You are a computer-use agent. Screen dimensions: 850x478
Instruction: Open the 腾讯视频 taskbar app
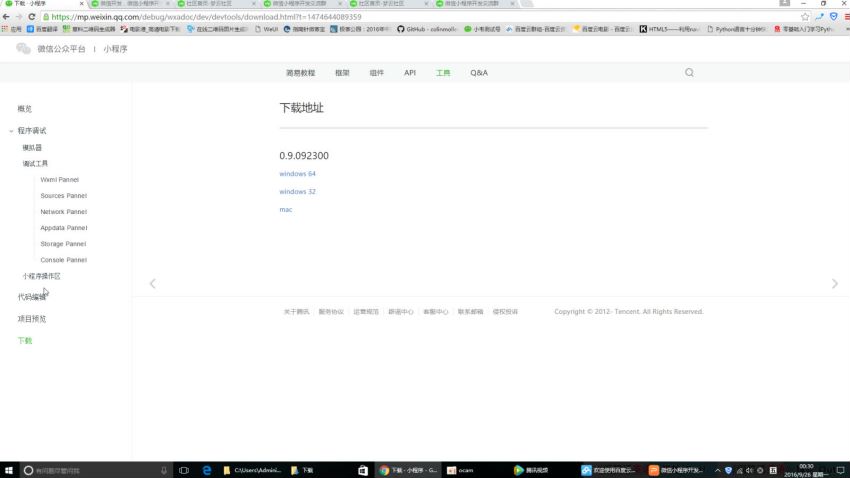point(531,470)
